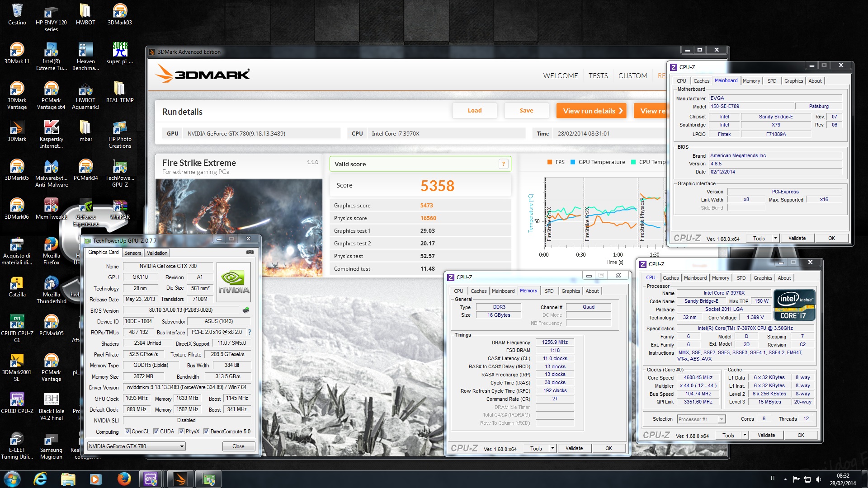
Task: Click OK in Mainboard CPU-Z window
Action: [x=831, y=238]
